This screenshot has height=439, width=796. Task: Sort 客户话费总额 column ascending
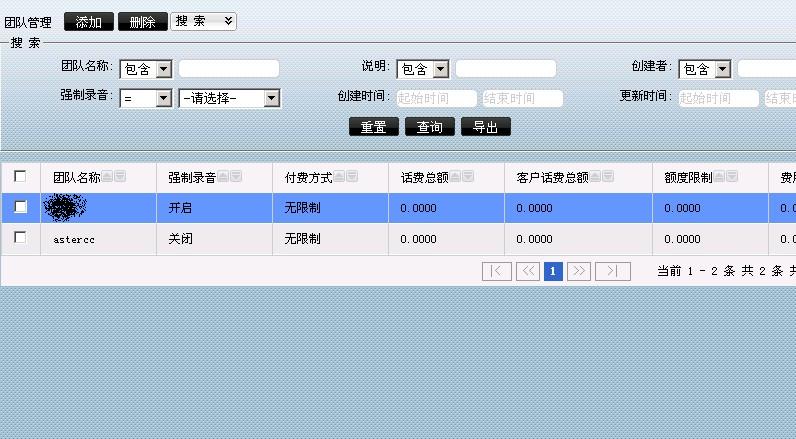(595, 177)
